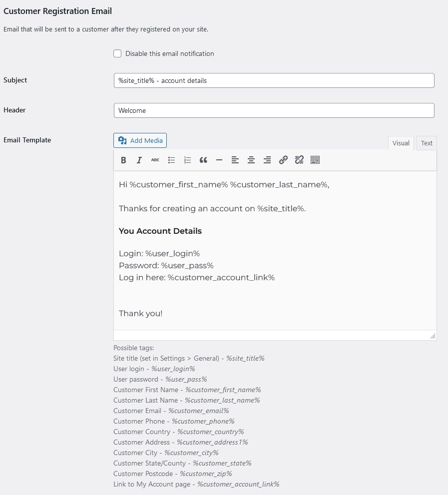Insert a horizontal line
This screenshot has height=495, width=448.
pos(219,160)
